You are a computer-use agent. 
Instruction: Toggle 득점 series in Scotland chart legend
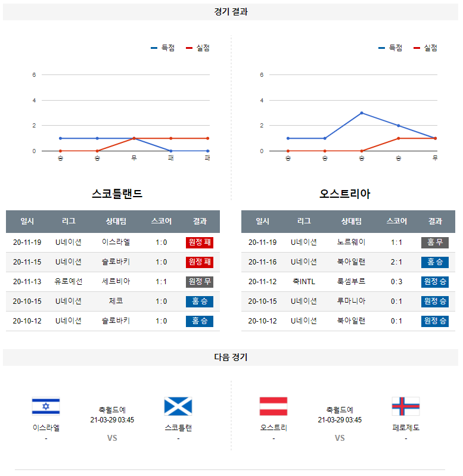tap(163, 48)
